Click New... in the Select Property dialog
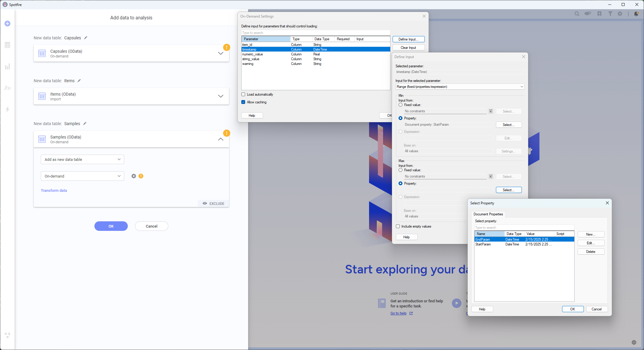The image size is (644, 350). 591,234
